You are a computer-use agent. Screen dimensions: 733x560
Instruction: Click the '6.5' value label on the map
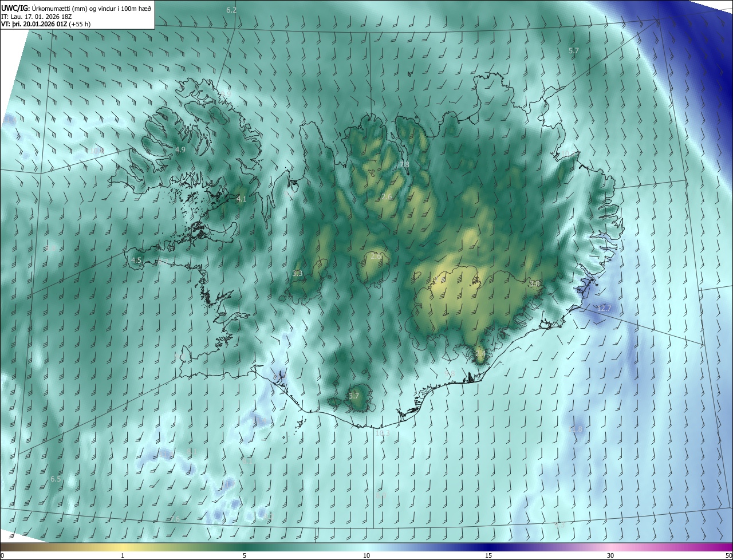coord(56,479)
